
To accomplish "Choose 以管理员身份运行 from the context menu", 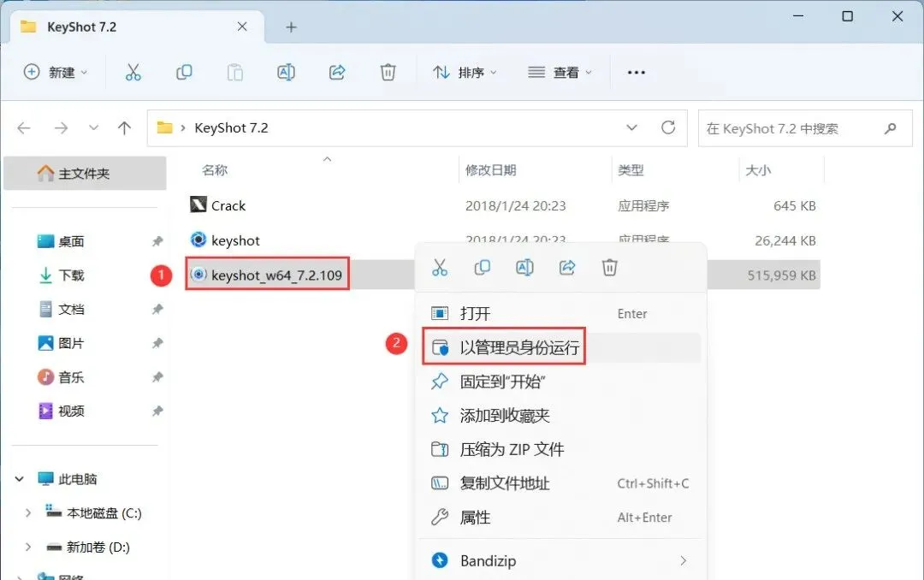I will coord(561,347).
